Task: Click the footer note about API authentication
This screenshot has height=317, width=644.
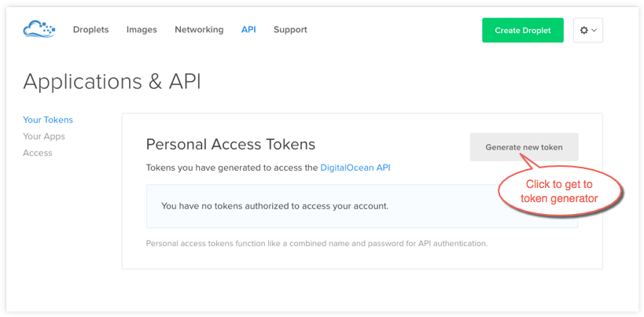Action: pos(317,243)
